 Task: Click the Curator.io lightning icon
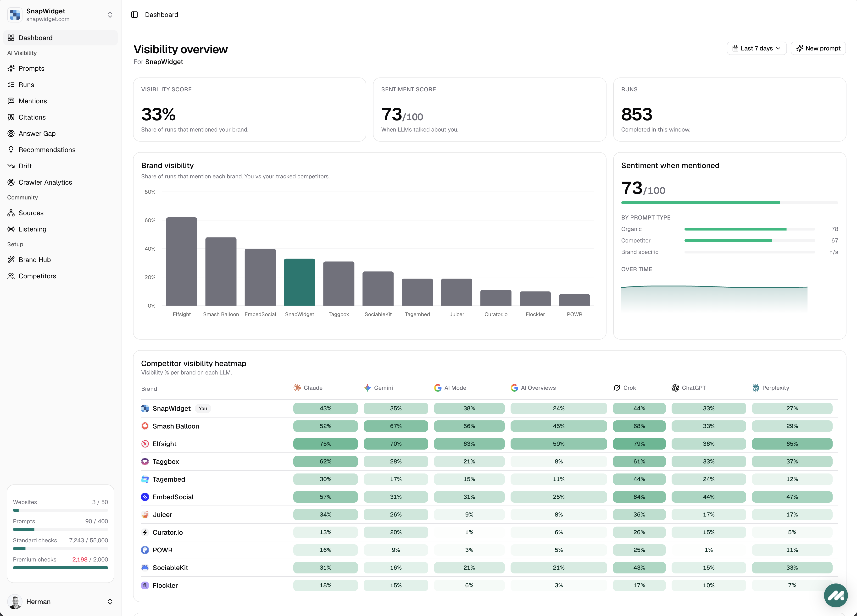tap(145, 532)
